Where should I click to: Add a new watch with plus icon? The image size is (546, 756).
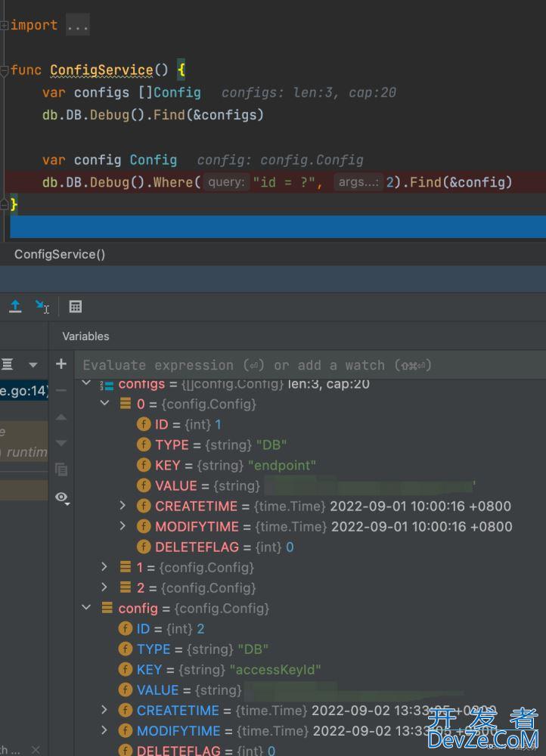coord(61,364)
